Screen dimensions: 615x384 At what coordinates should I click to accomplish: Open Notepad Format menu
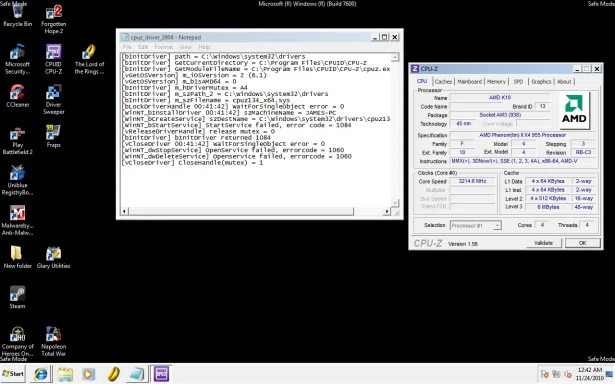point(164,47)
